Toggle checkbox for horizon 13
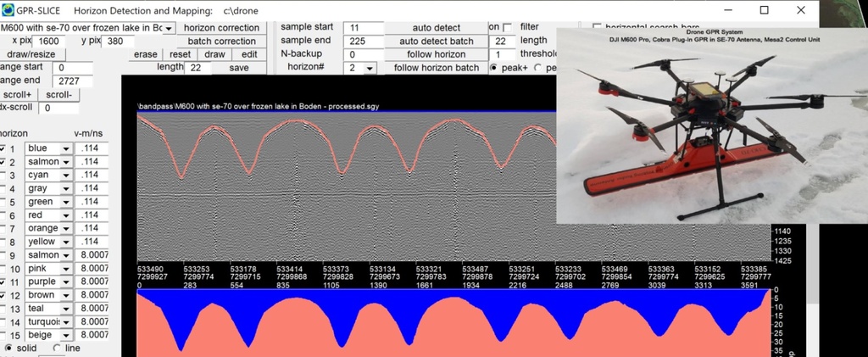 [x=3, y=309]
